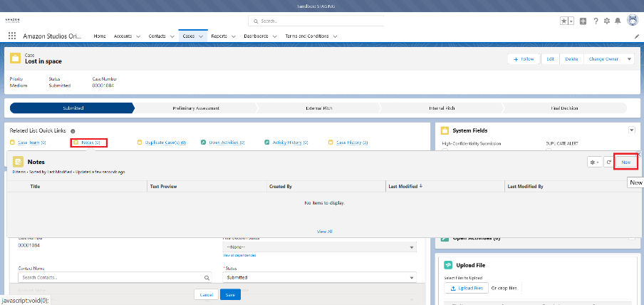Click the Notes panel header icon
Viewport: 644px width, 305px height.
(x=18, y=162)
